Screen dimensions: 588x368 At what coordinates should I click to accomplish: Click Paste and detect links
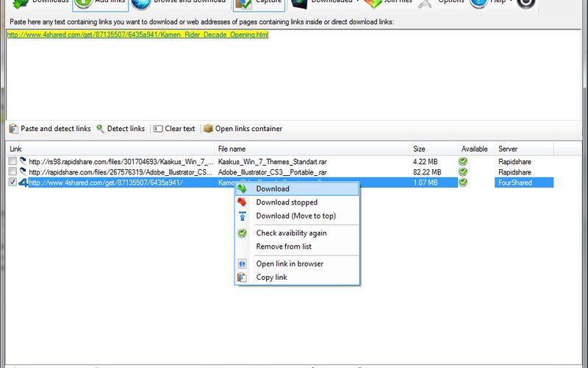50,129
